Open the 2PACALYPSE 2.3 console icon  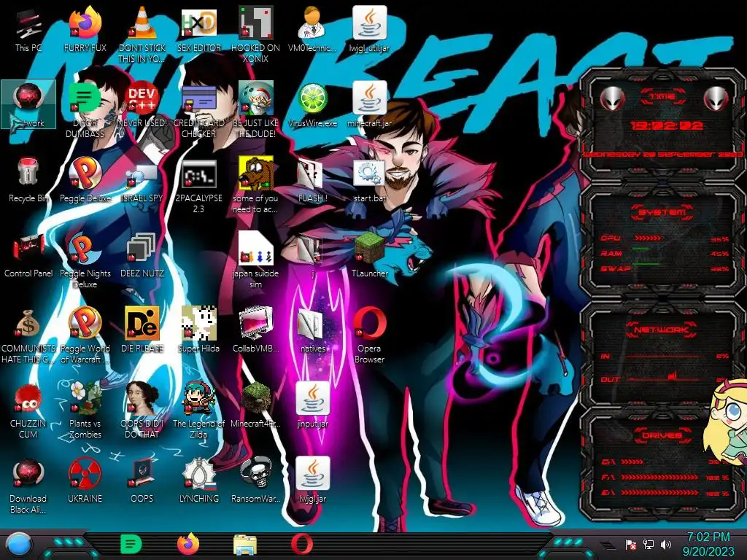click(198, 184)
